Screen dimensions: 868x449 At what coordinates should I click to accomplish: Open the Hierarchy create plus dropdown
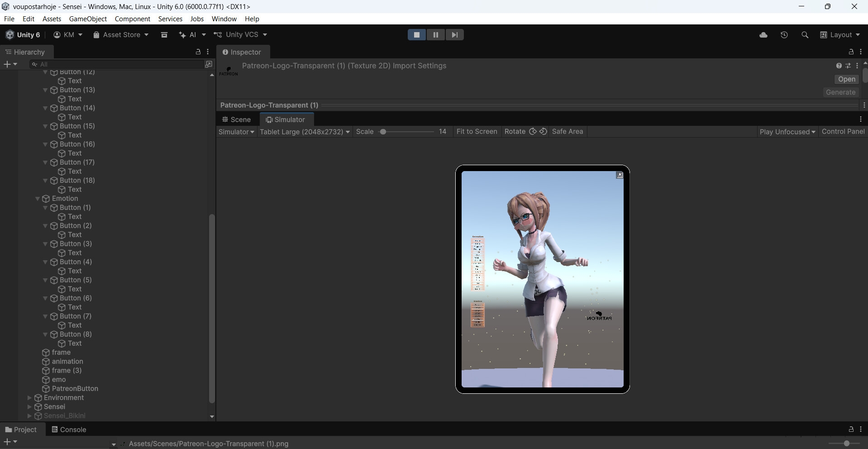[10, 64]
